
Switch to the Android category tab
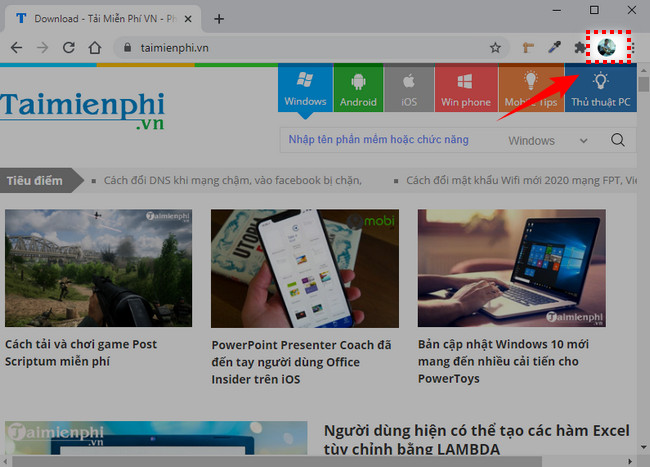(x=358, y=89)
